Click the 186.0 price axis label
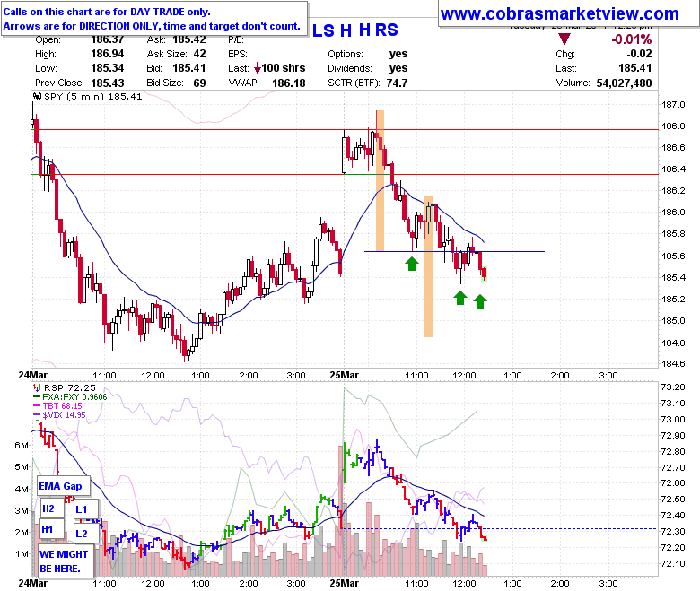 (673, 213)
